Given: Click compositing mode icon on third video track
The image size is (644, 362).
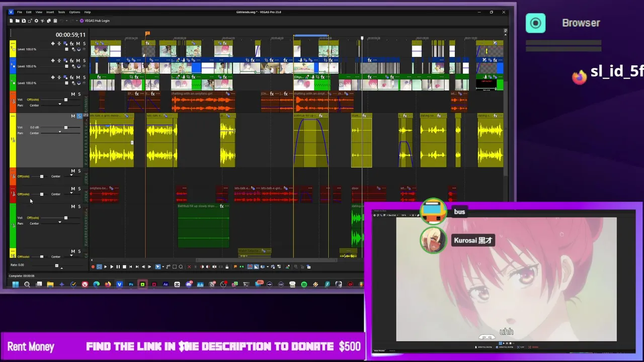Looking at the screenshot, I should [x=79, y=83].
